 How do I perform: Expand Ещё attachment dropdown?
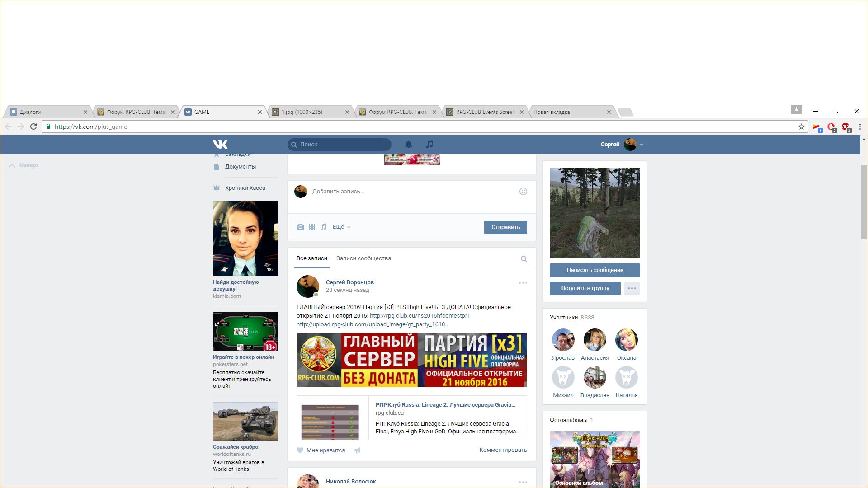pyautogui.click(x=341, y=227)
